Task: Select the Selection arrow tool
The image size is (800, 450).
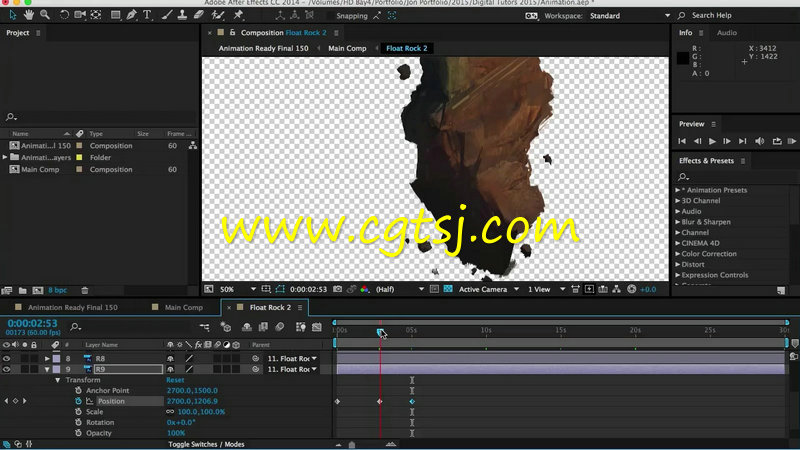Action: (x=12, y=15)
